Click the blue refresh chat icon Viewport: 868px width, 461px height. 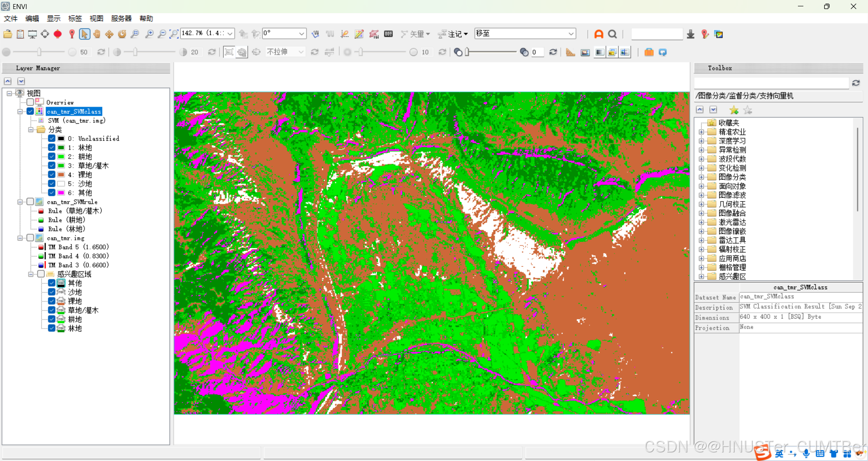[x=663, y=52]
